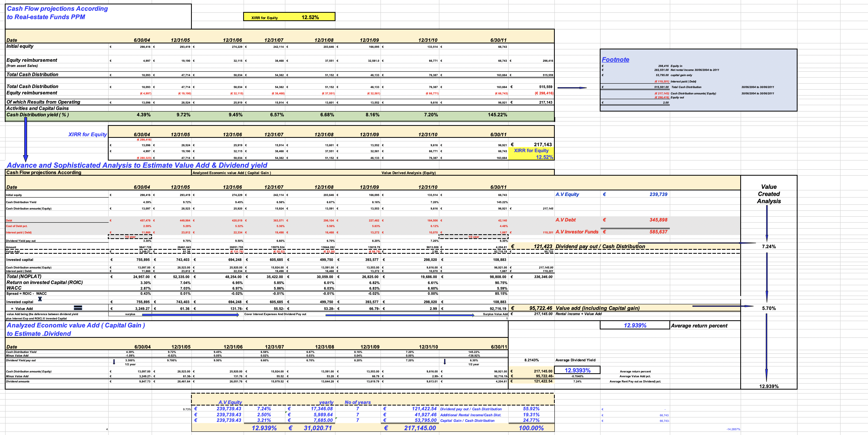Select the 'Rental income + Value Add' label
Viewport: 868px width, 435px height.
click(578, 314)
